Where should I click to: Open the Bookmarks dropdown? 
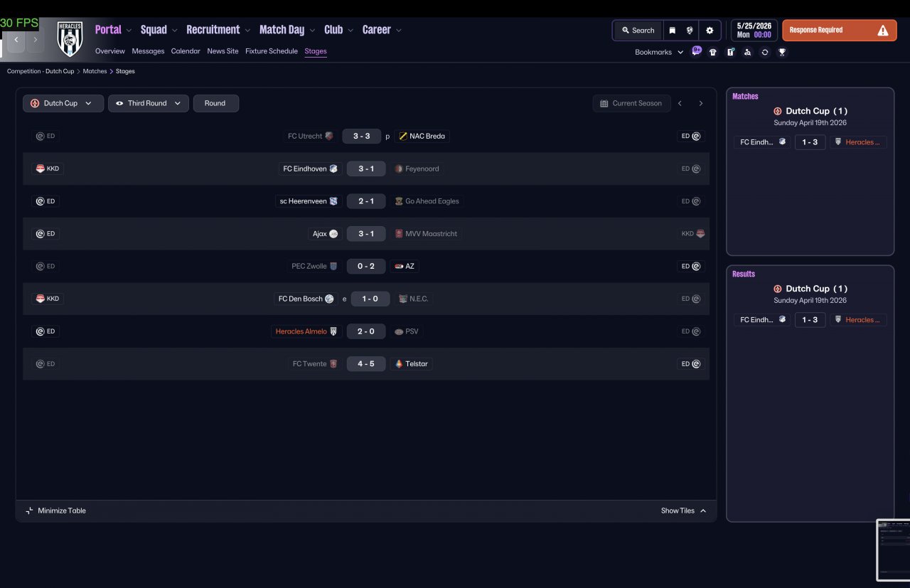click(x=659, y=52)
